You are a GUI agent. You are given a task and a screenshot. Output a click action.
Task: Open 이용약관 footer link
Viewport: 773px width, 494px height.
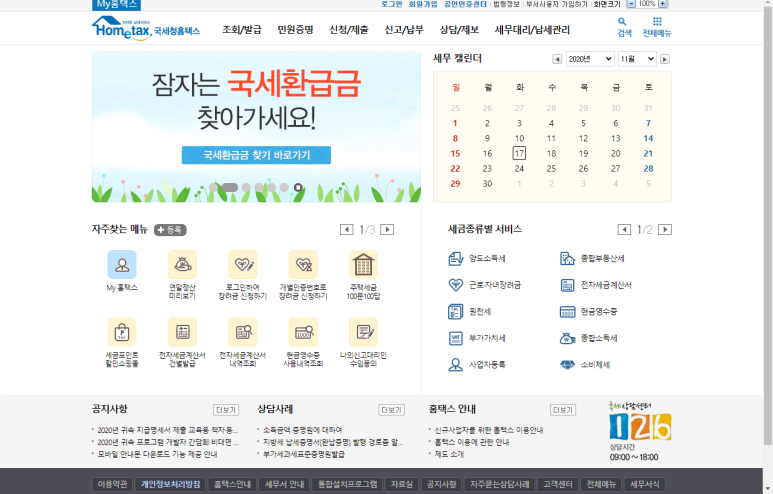(112, 484)
